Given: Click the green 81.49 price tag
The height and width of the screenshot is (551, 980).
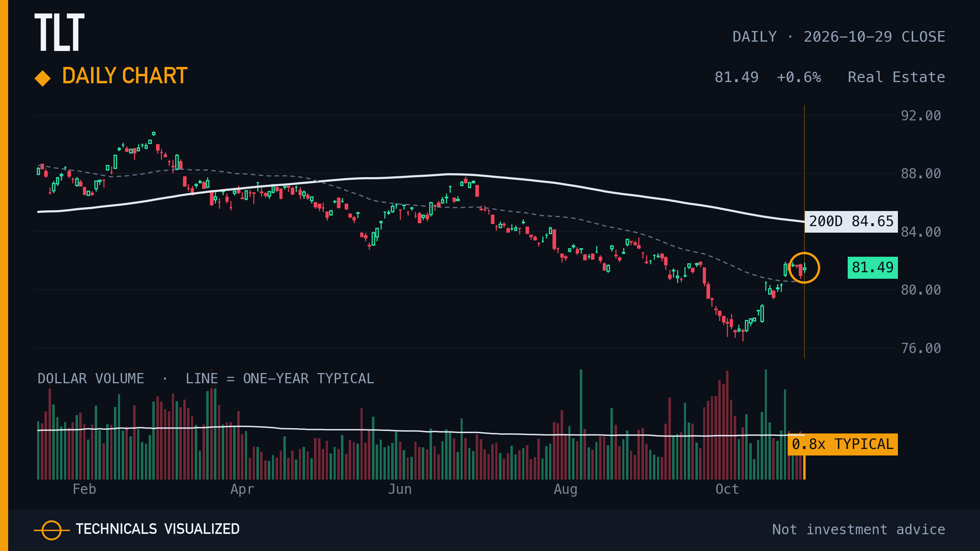Looking at the screenshot, I should pos(873,268).
